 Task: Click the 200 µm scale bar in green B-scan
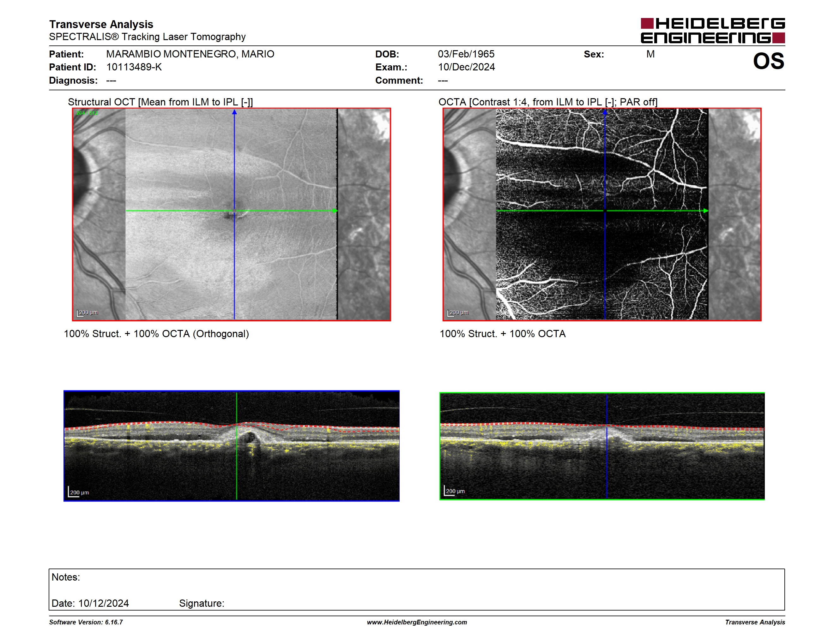(454, 491)
